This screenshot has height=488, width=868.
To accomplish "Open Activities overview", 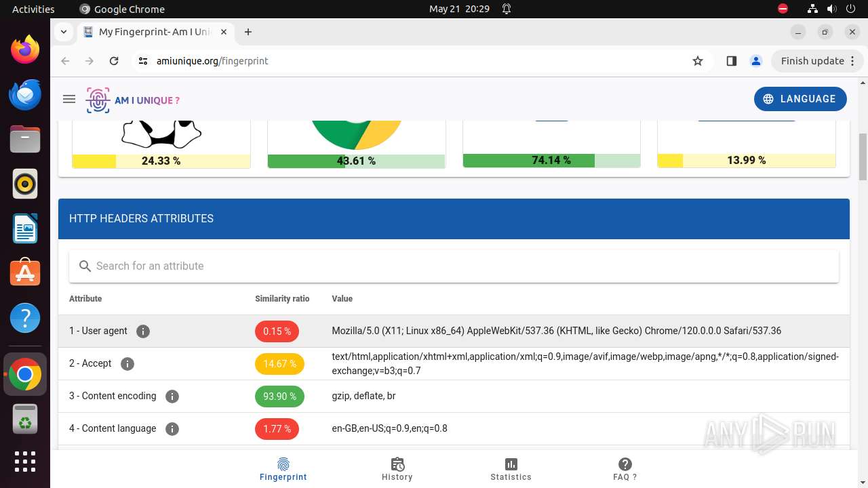I will pos(33,9).
